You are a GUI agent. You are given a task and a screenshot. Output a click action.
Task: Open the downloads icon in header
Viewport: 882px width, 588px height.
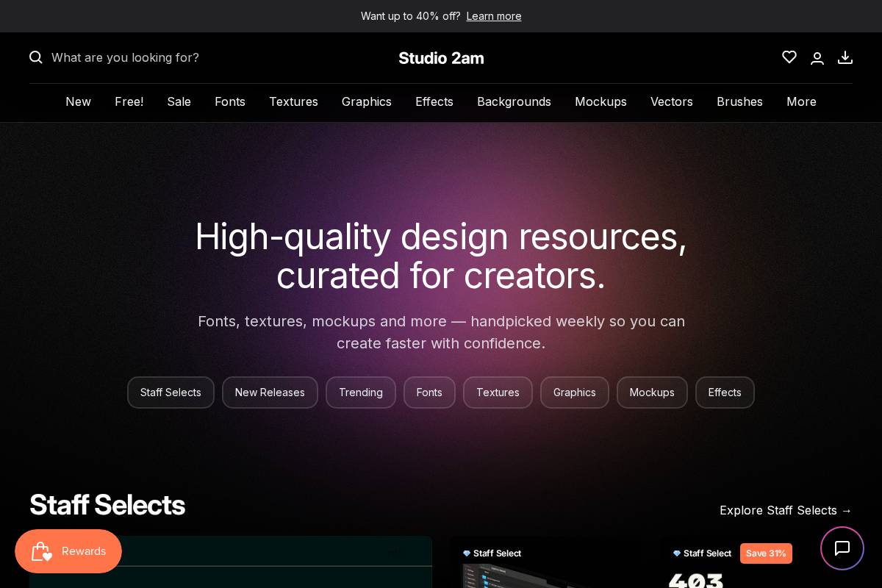coord(845,57)
